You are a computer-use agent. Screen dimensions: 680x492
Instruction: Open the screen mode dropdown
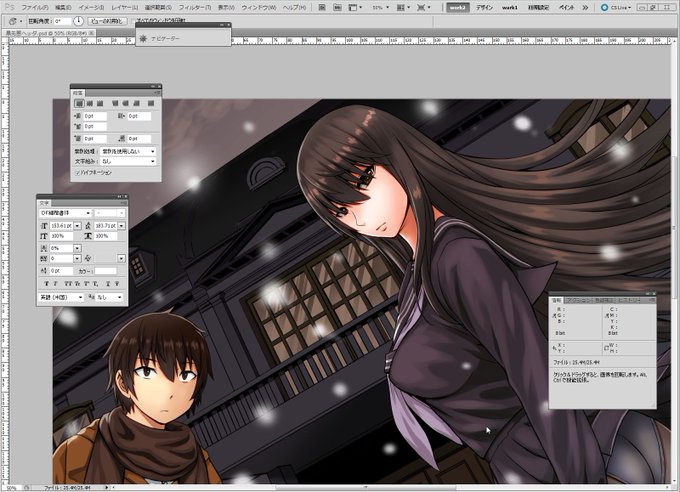coord(423,7)
